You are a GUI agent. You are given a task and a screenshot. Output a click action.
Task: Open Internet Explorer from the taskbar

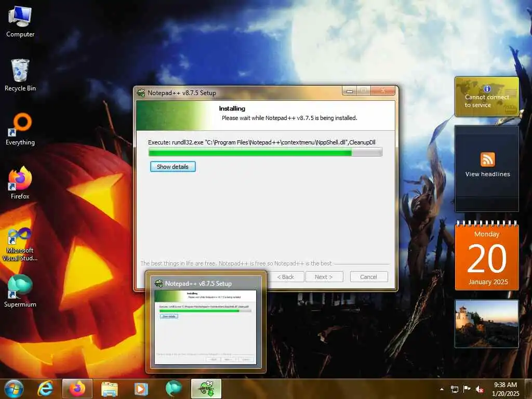(46, 389)
